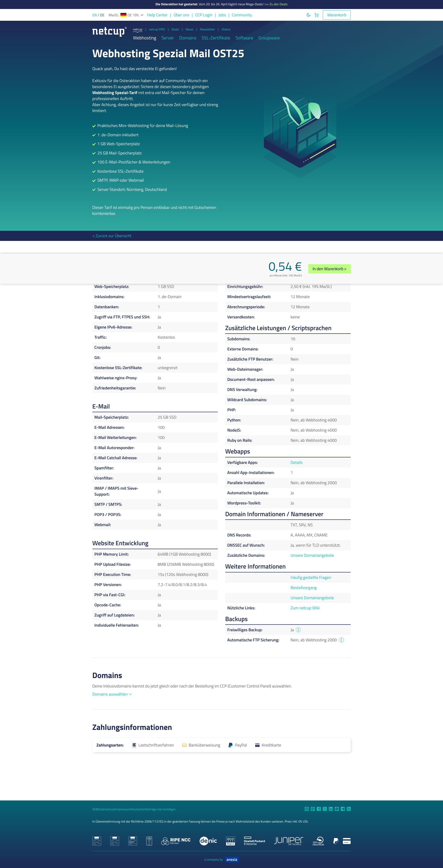This screenshot has height=868, width=443.
Task: Click the 100% Ökostrom badge
Action: [x=318, y=841]
